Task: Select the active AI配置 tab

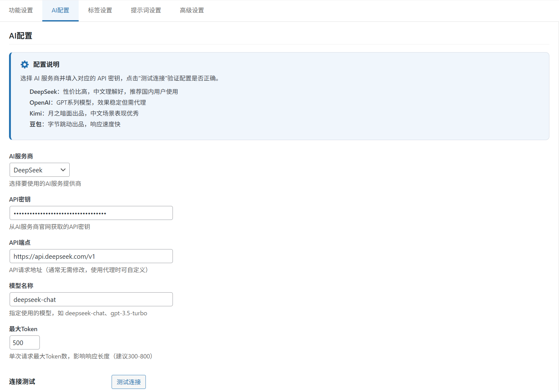Action: click(x=60, y=10)
